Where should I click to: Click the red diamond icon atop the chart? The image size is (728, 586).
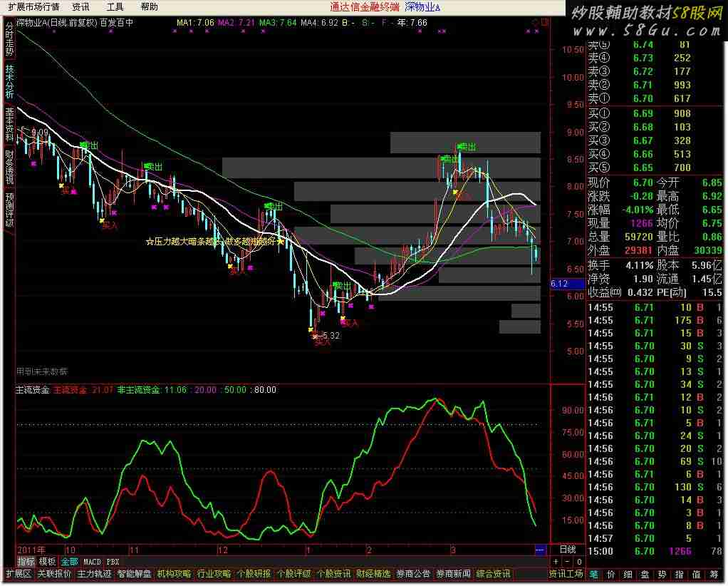click(536, 22)
